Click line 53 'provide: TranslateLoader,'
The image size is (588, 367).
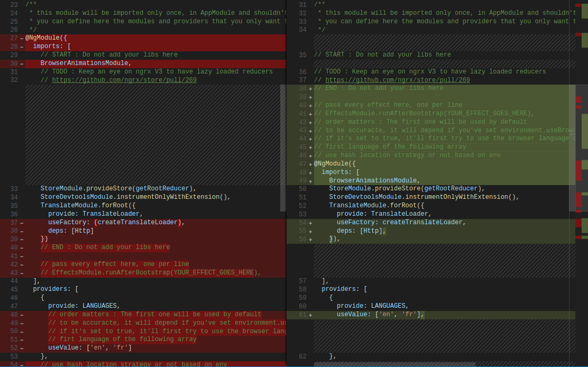click(384, 214)
